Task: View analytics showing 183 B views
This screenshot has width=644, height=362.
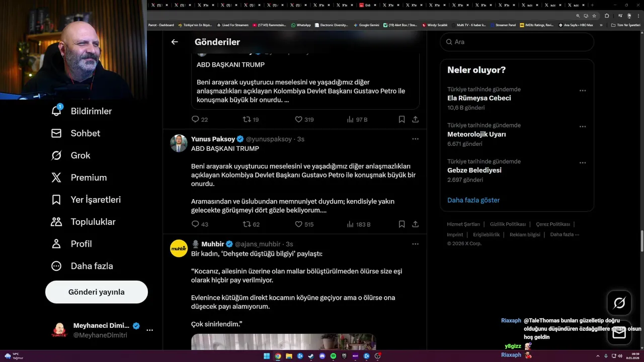Action: pyautogui.click(x=358, y=224)
